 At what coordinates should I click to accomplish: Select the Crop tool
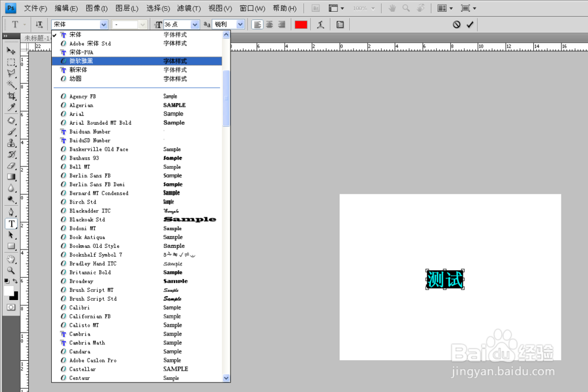pyautogui.click(x=11, y=96)
